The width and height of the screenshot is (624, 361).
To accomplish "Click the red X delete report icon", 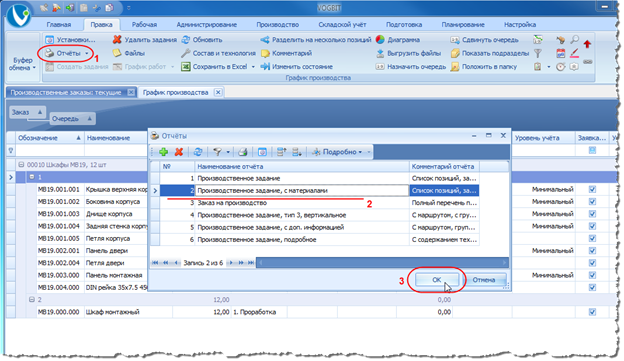I will (x=179, y=152).
